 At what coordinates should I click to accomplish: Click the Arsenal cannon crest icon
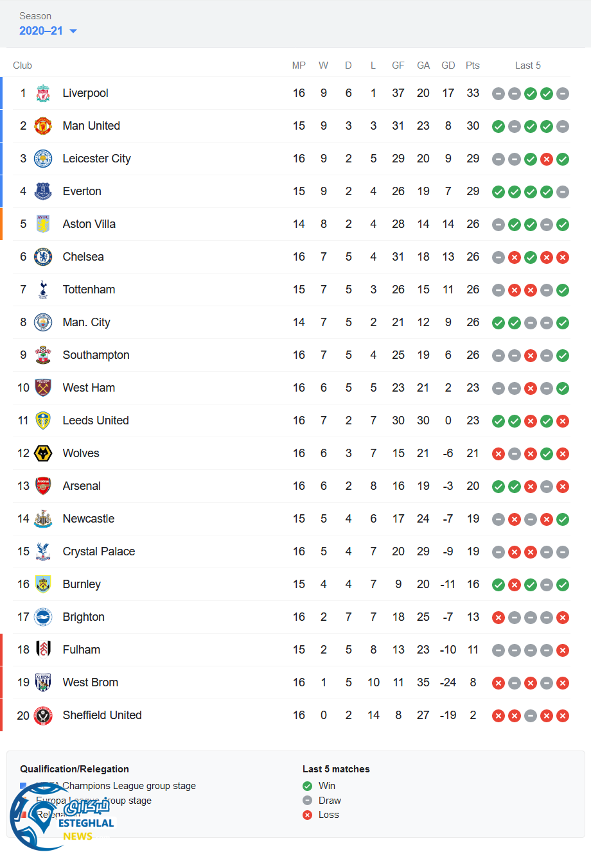tap(43, 487)
